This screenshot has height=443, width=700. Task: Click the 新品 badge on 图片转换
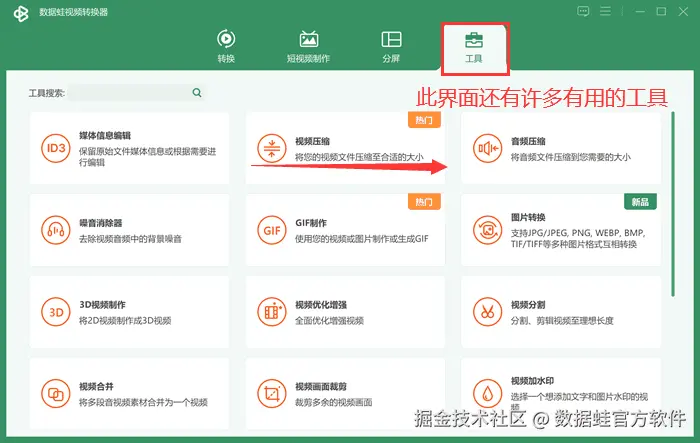640,202
